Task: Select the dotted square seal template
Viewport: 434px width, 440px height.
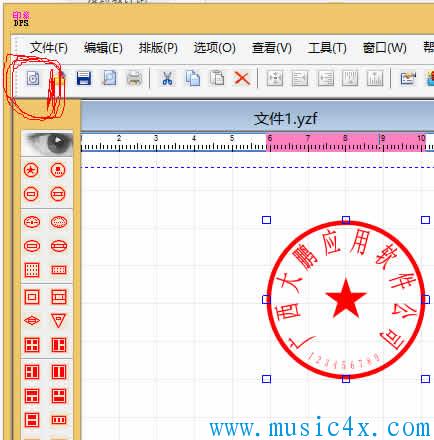Action: (32, 270)
